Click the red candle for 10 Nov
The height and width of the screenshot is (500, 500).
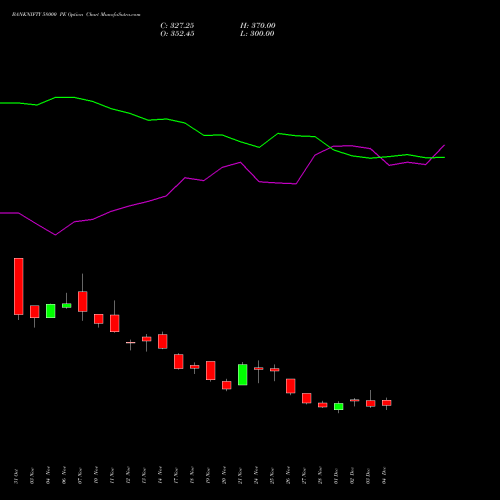(99, 319)
